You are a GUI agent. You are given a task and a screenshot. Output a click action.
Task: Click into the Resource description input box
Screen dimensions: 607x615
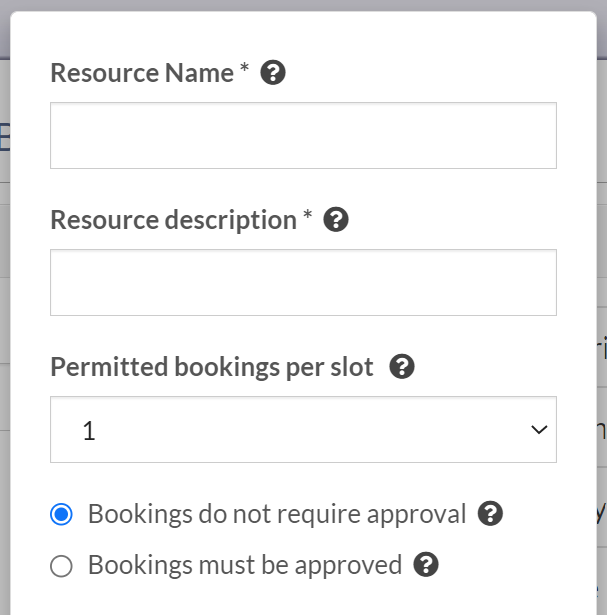(x=303, y=282)
